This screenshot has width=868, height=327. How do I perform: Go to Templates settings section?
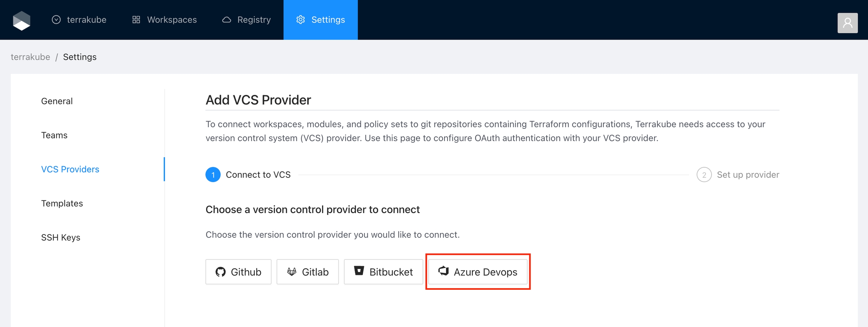click(x=62, y=203)
